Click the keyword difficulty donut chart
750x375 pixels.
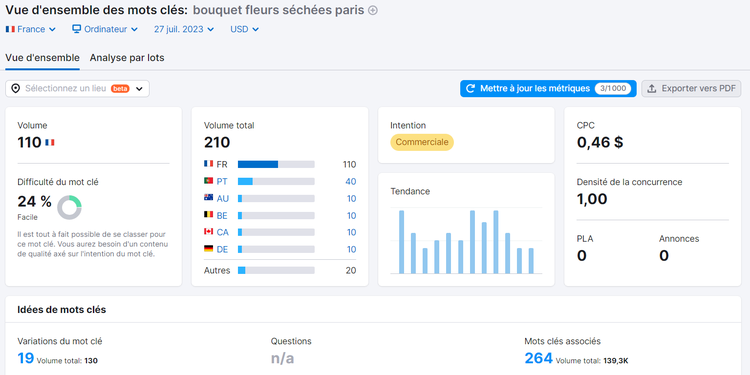point(69,207)
